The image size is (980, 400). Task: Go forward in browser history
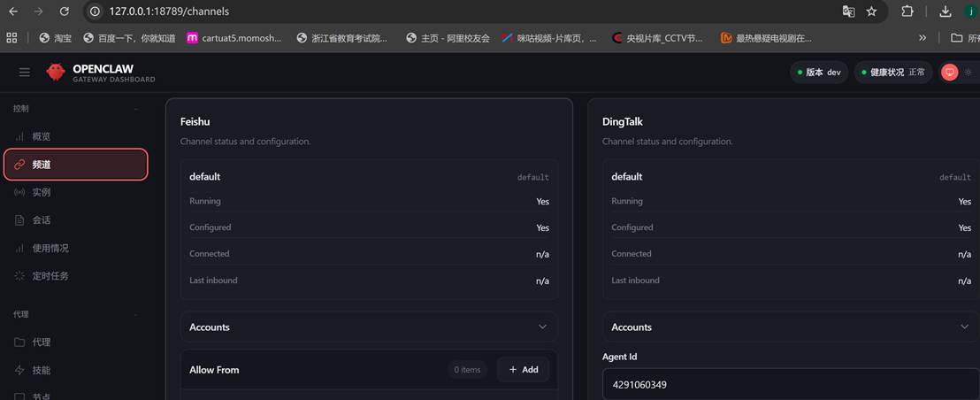pyautogui.click(x=38, y=12)
